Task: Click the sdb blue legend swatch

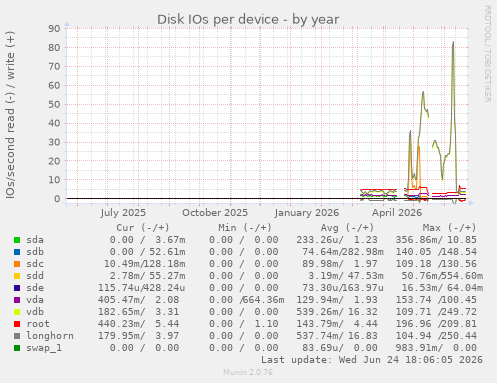Action: (17, 252)
